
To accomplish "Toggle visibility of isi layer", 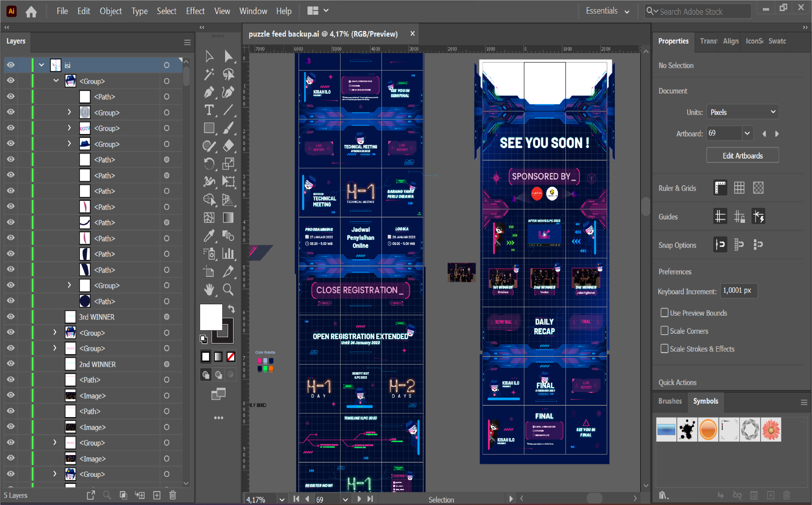I will (11, 65).
